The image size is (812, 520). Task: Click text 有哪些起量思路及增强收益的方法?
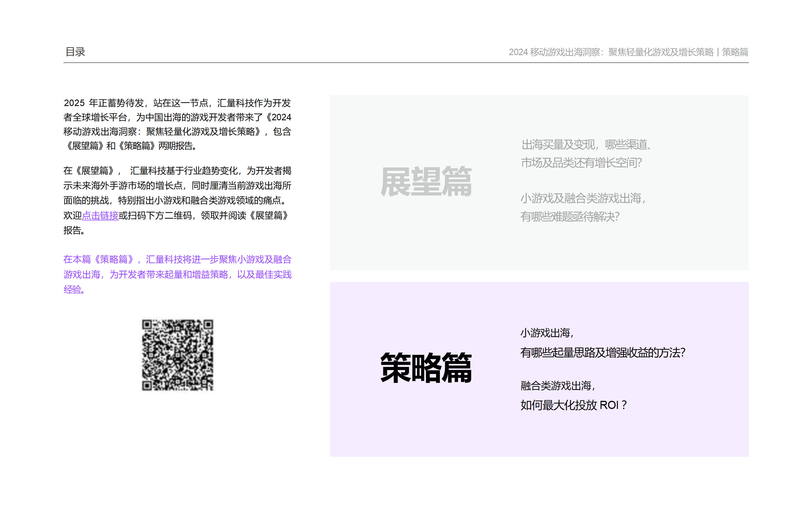603,352
